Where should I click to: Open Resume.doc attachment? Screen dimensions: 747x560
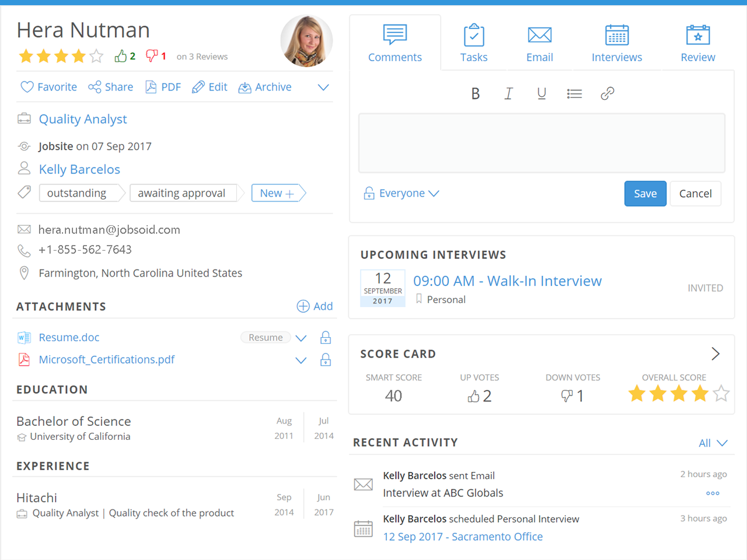pos(69,337)
